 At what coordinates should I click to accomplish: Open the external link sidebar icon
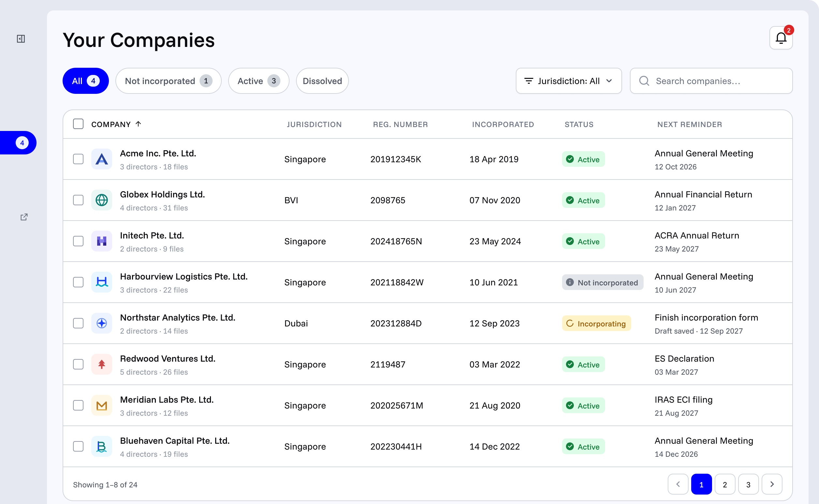coord(24,217)
